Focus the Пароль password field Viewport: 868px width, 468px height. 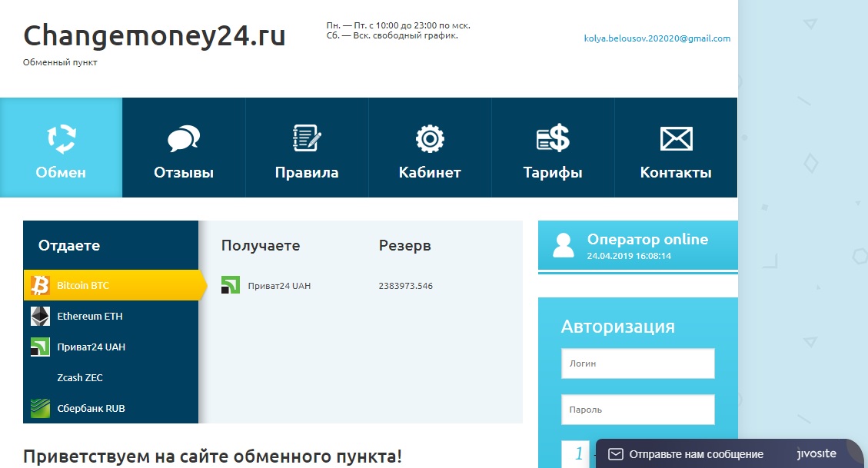[x=637, y=410]
